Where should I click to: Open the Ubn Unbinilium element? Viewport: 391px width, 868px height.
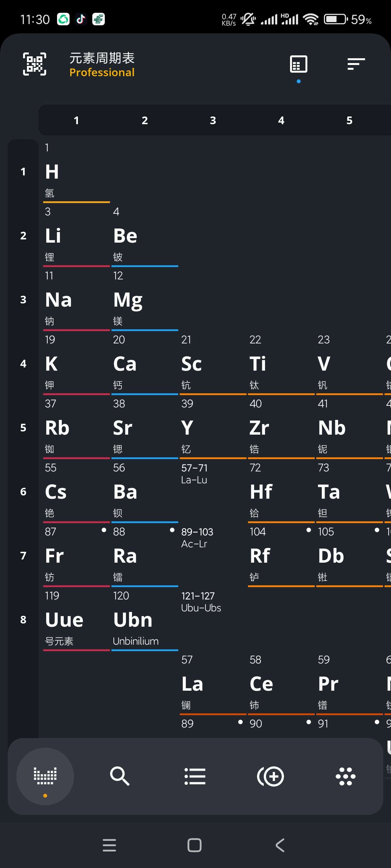tap(145, 619)
